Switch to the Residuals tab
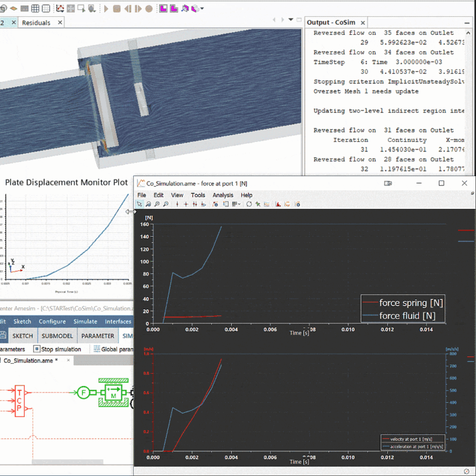The image size is (476, 476). (36, 22)
